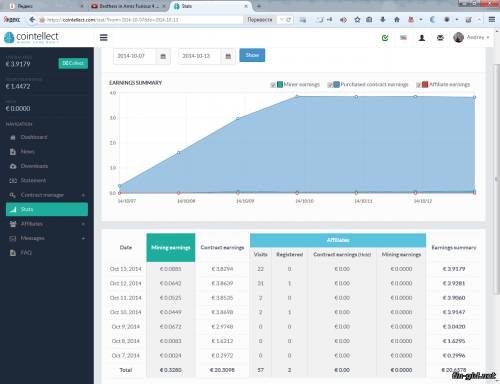Click the Purchased contract earnings blue swatch

click(x=336, y=84)
